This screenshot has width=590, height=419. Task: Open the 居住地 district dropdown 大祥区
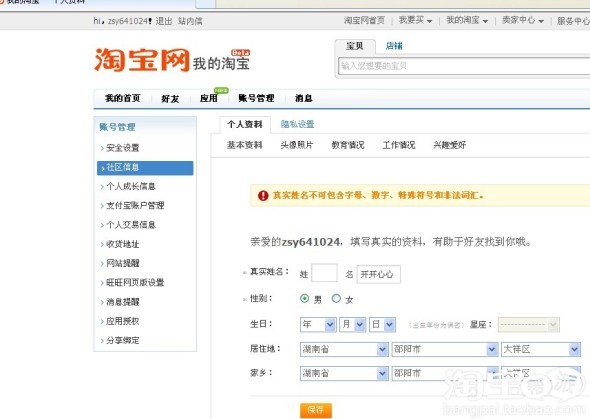click(x=541, y=349)
